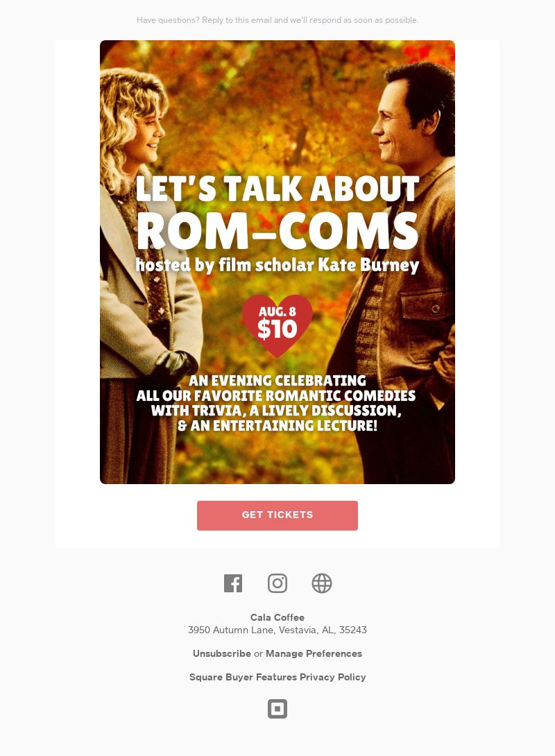Click the LET'S TALK ABOUT headline text
Viewport: 555px width, 756px height.
tap(277, 189)
